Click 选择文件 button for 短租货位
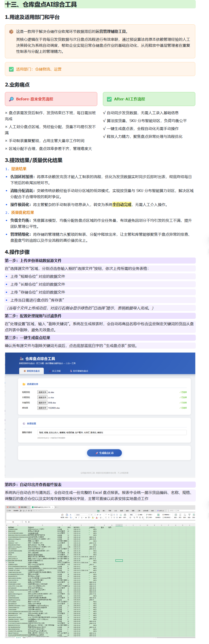 click(x=42, y=392)
